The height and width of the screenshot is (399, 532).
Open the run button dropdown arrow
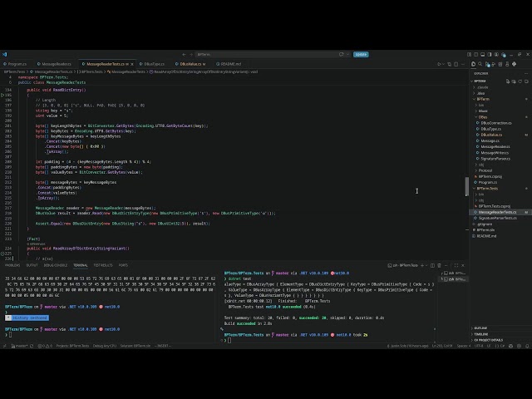coord(443,64)
